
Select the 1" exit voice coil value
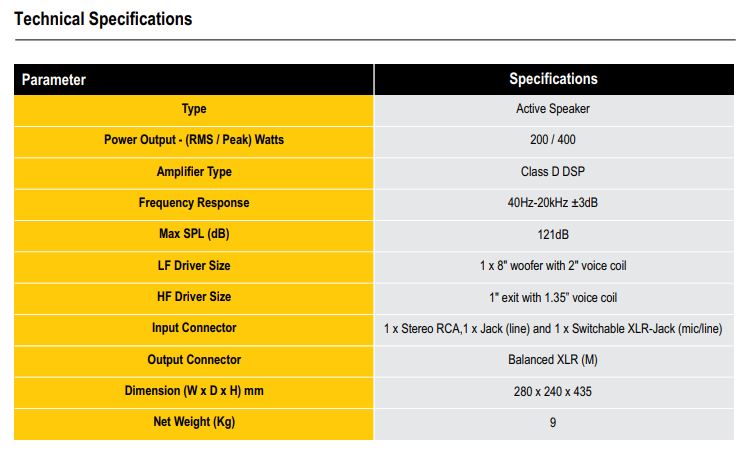pos(553,297)
